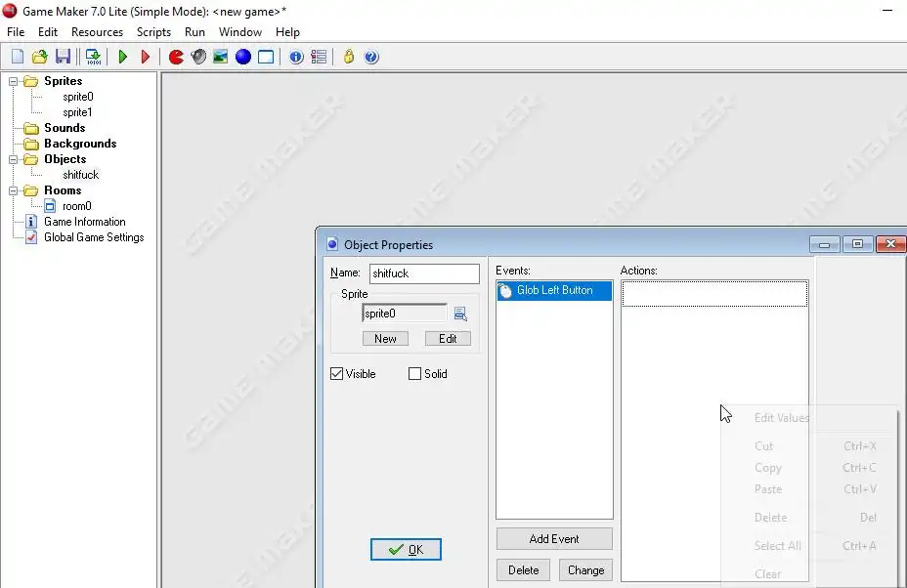Image resolution: width=907 pixels, height=588 pixels.
Task: Click the Edit sprite button
Action: (448, 339)
